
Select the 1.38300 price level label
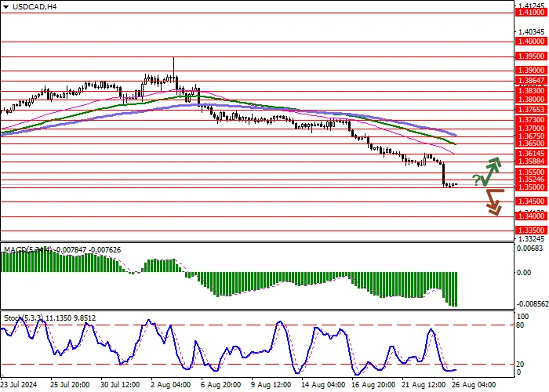pos(531,91)
